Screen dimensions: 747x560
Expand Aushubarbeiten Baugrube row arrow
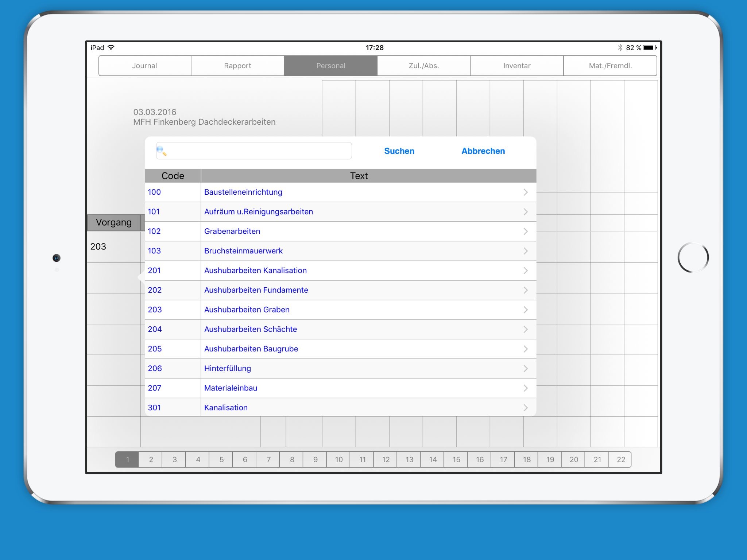tap(525, 349)
